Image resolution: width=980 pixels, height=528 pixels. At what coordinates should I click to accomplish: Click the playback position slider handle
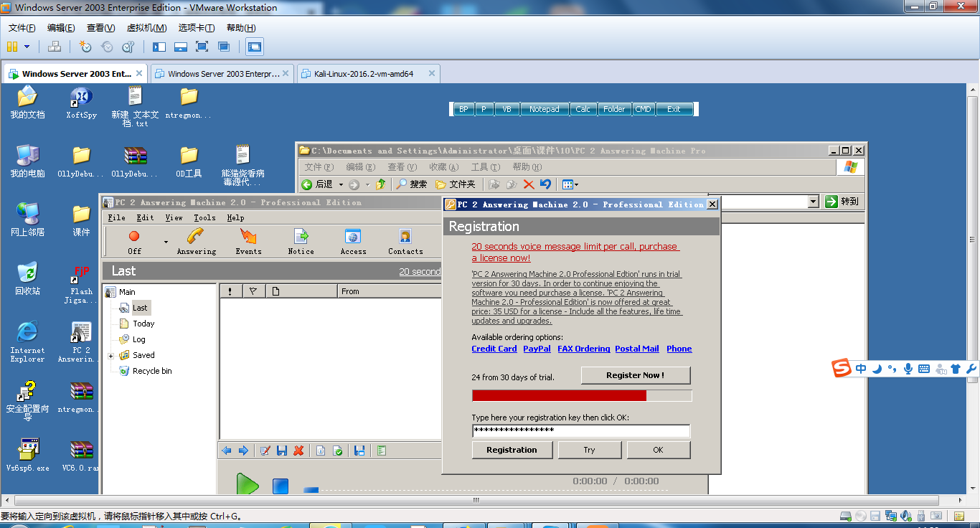tap(311, 490)
